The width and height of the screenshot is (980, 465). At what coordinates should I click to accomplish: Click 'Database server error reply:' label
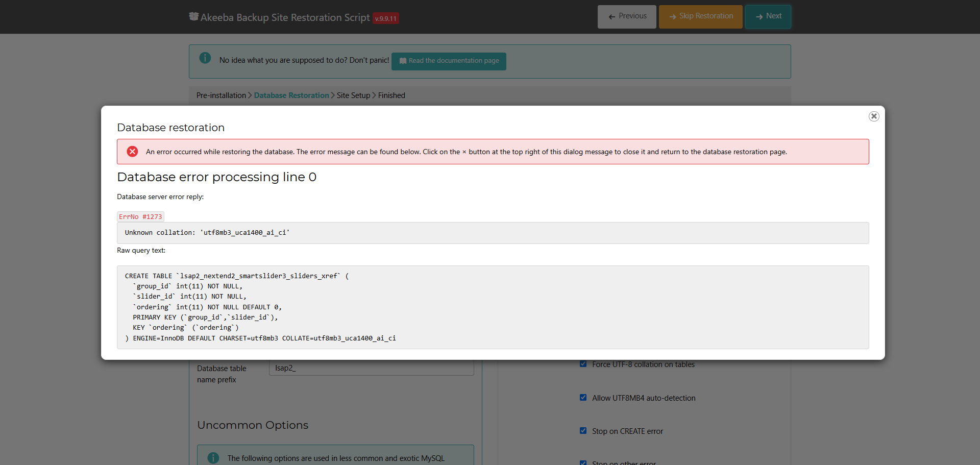(x=160, y=197)
